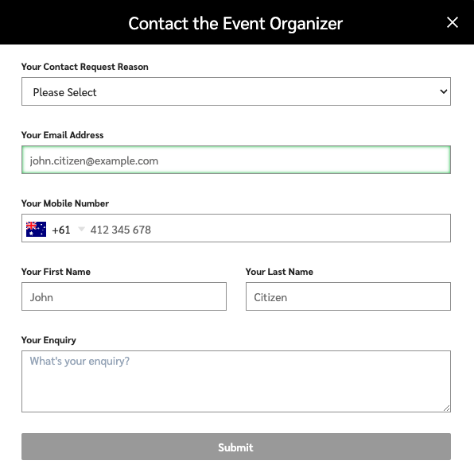Click the enquiry textarea resize handle
Screen dimensions: 474x476
(446, 408)
